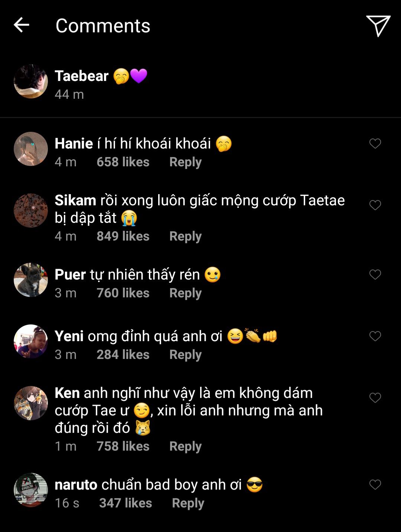
Task: Heart naruto's comment
Action: tap(375, 484)
